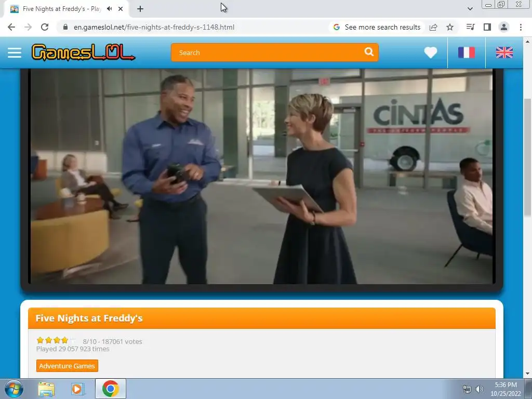Close the Five Nights at Freddy's tab

click(x=121, y=9)
